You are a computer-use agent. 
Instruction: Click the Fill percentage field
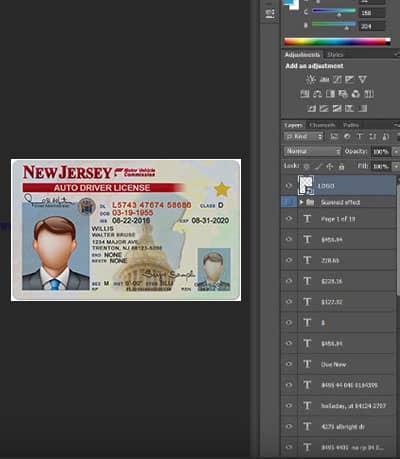click(x=381, y=166)
